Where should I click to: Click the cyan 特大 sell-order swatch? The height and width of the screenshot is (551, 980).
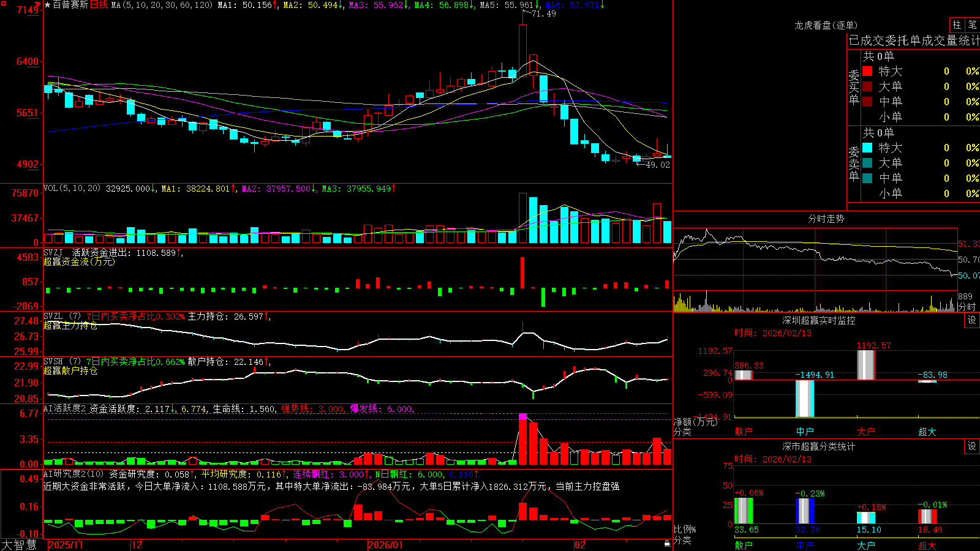tap(867, 148)
